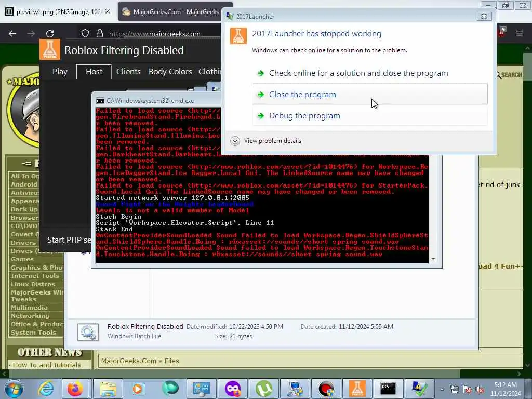Click the MajorGeeks SEARCH button

509,75
